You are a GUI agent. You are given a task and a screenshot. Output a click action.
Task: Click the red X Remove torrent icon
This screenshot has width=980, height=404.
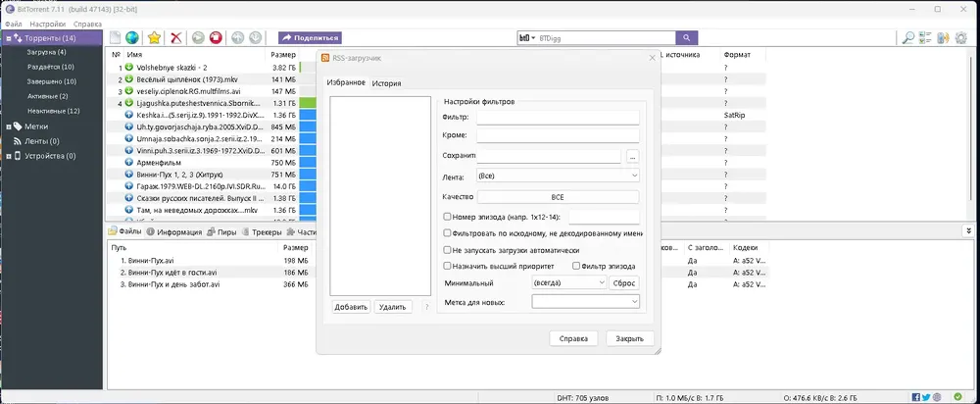tap(176, 37)
